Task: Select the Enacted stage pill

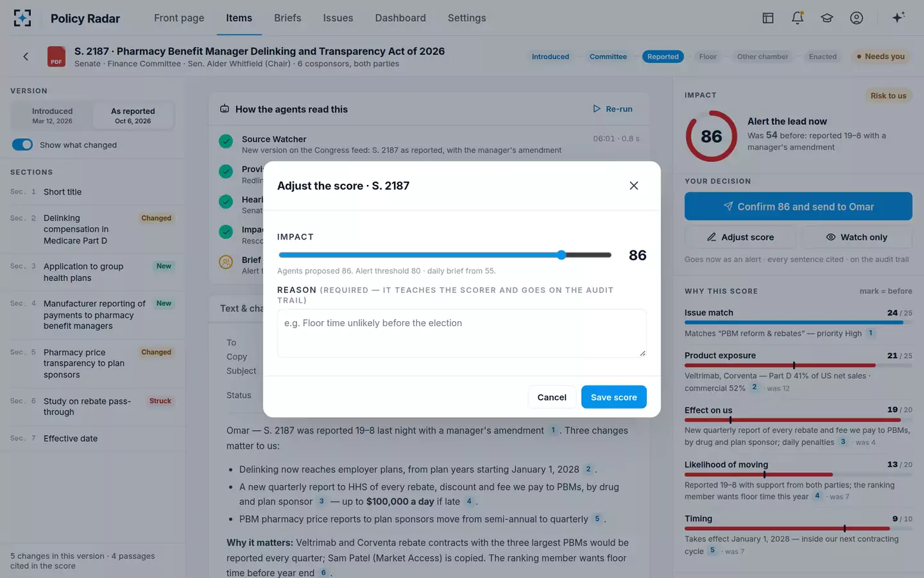Action: click(823, 57)
